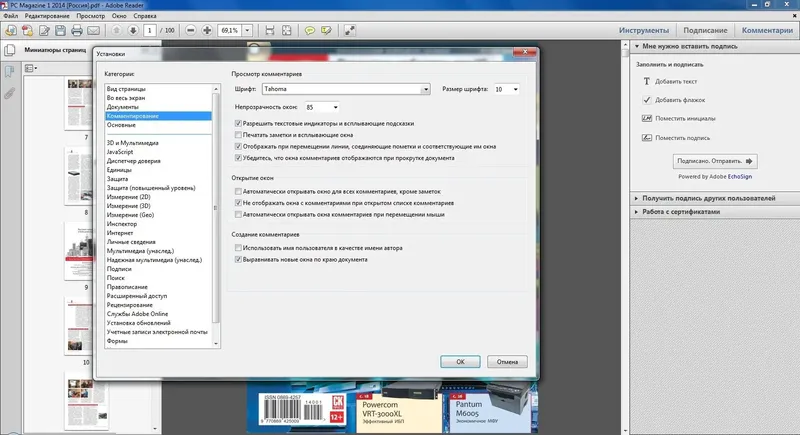Image resolution: width=800 pixels, height=435 pixels.
Task: Switch to the Инструменты pane tab
Action: point(644,31)
